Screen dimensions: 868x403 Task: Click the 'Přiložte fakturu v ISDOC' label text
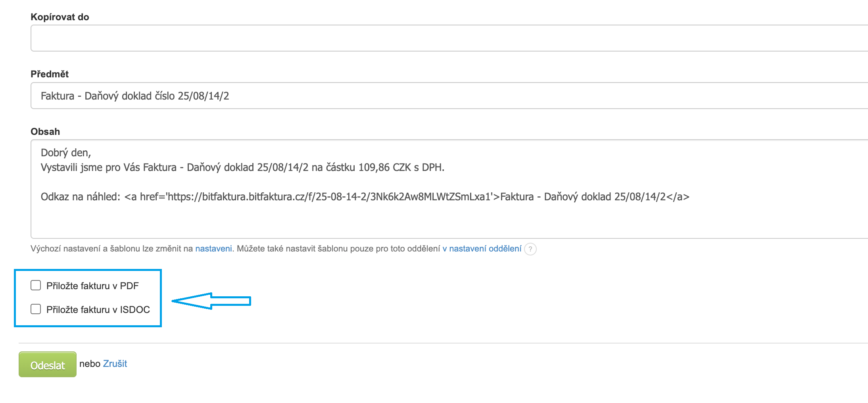[98, 310]
